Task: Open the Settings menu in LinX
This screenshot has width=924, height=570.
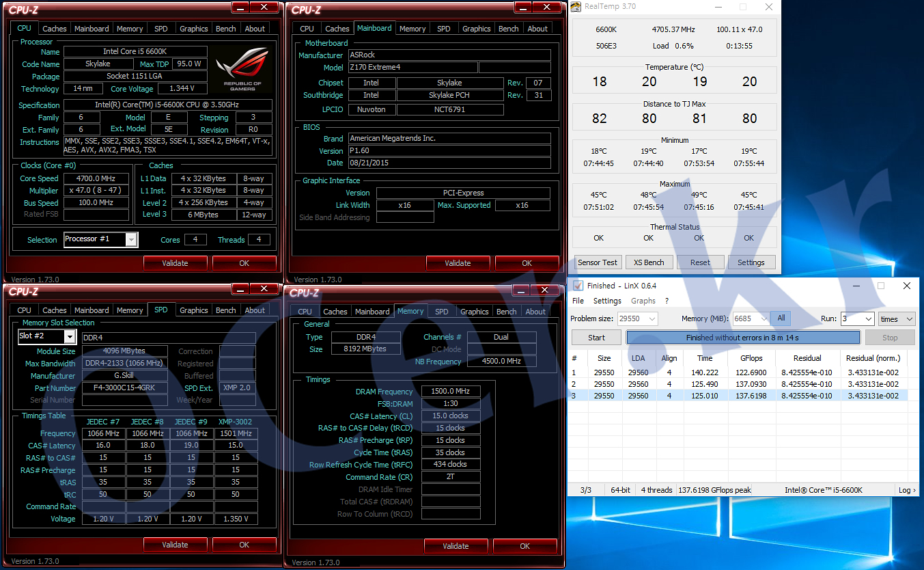Action: pos(607,301)
